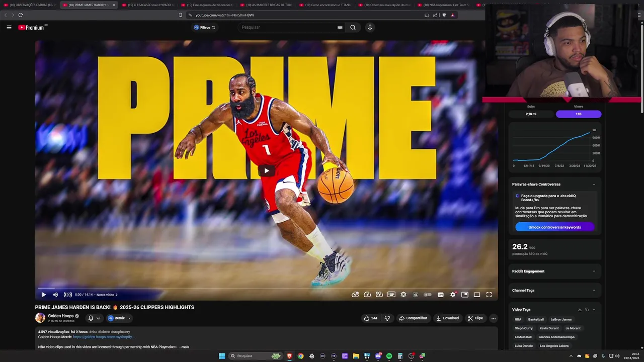Open Discord from the taskbar

378,356
